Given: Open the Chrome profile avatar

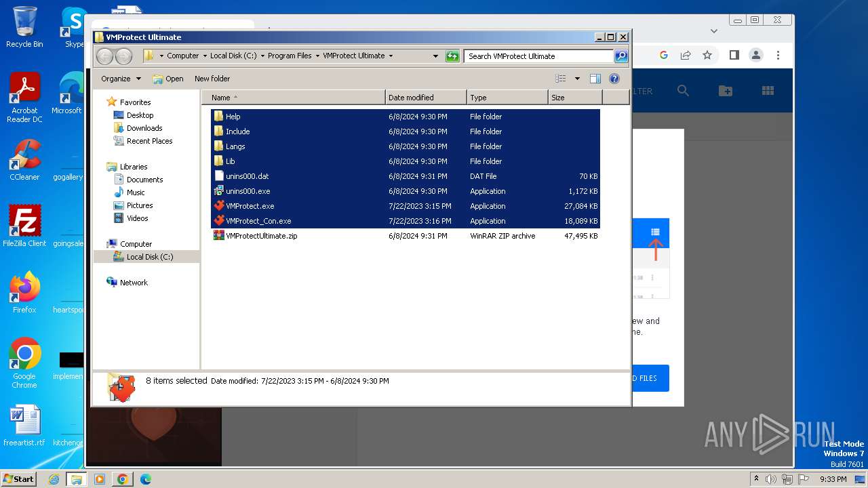Looking at the screenshot, I should [756, 55].
